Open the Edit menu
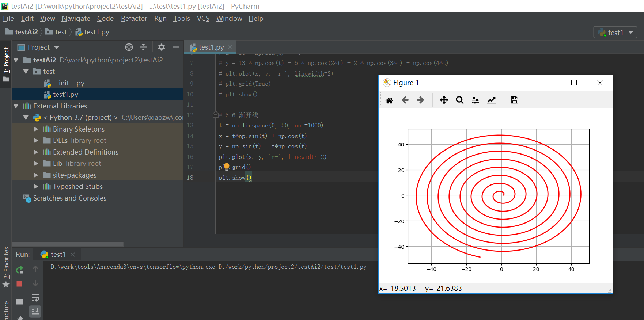This screenshot has height=320, width=644. pos(27,18)
